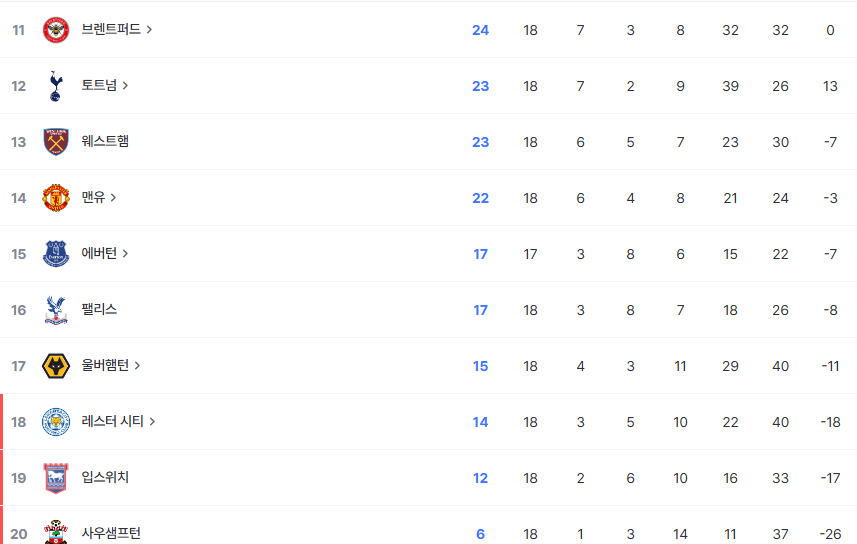Image resolution: width=857 pixels, height=544 pixels.
Task: Expand the chevron next to 레스터 시티
Action: coord(152,422)
